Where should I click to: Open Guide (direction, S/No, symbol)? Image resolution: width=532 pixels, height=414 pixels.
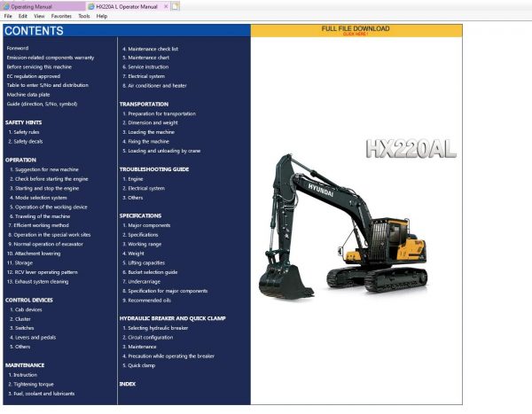click(42, 104)
